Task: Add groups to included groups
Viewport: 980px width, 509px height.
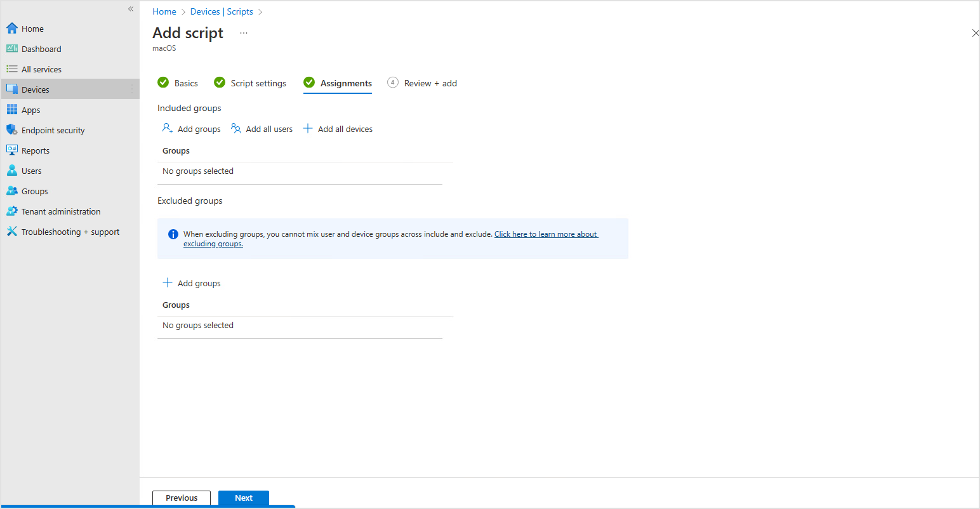Action: (x=191, y=128)
